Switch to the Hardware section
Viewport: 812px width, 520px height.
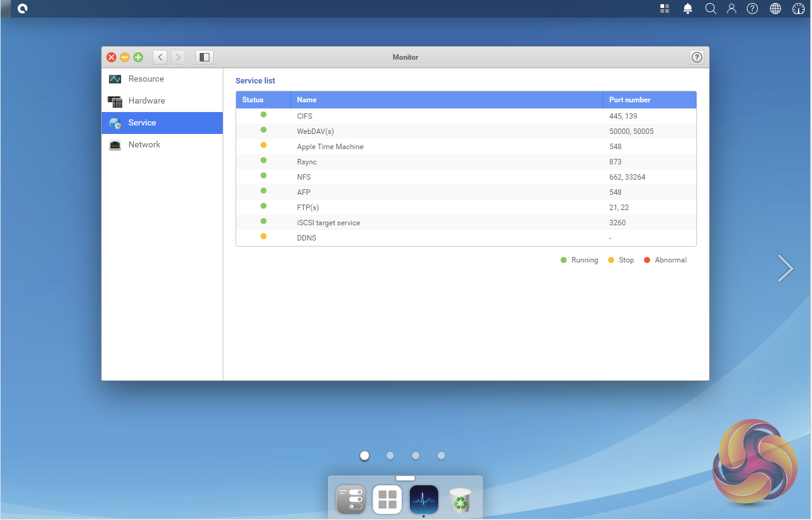[146, 101]
